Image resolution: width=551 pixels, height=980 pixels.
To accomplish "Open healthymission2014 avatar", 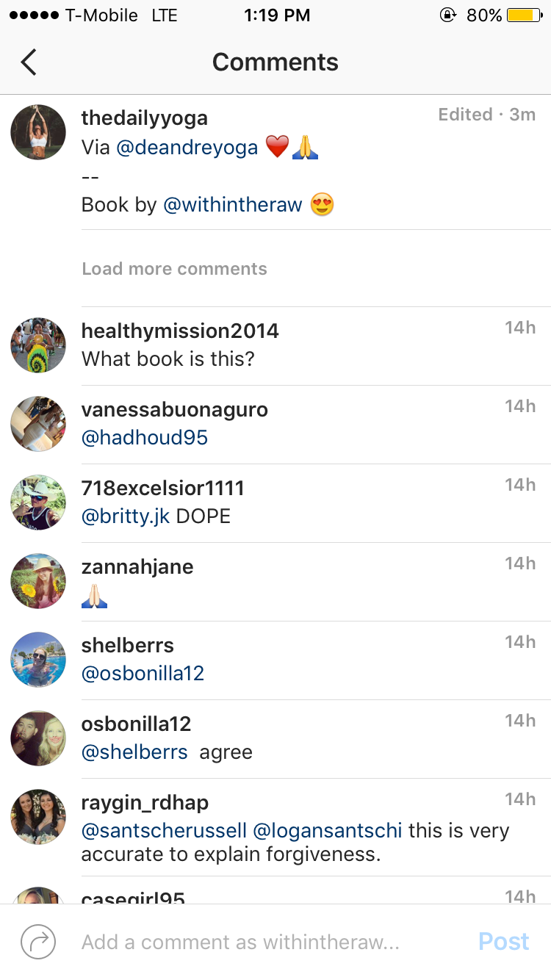I will 38,345.
